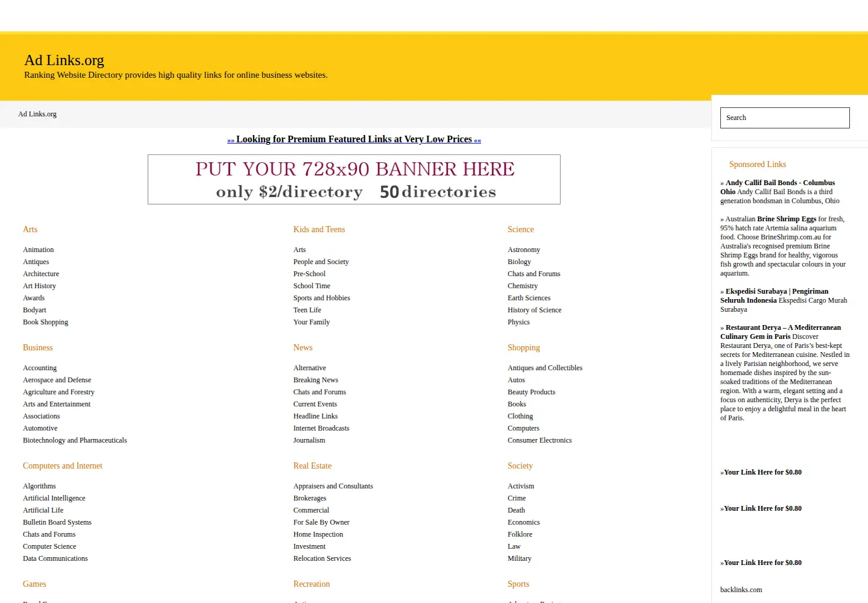Open Biotechnology and Pharmaceuticals link
Image resolution: width=868 pixels, height=603 pixels.
75,440
